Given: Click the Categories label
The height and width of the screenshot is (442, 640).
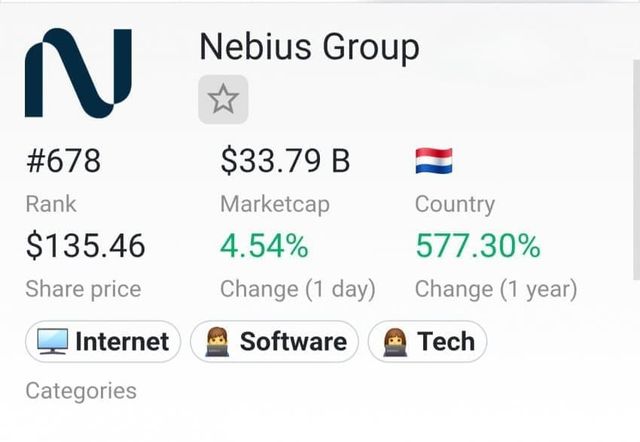Looking at the screenshot, I should coord(80,390).
